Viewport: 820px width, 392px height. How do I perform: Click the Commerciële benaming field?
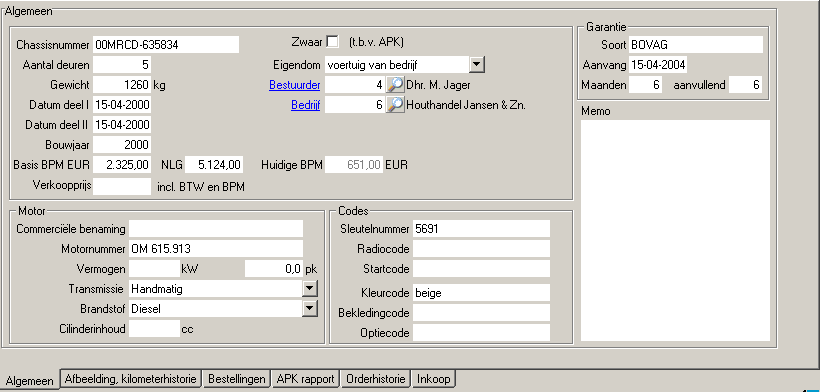(x=215, y=228)
